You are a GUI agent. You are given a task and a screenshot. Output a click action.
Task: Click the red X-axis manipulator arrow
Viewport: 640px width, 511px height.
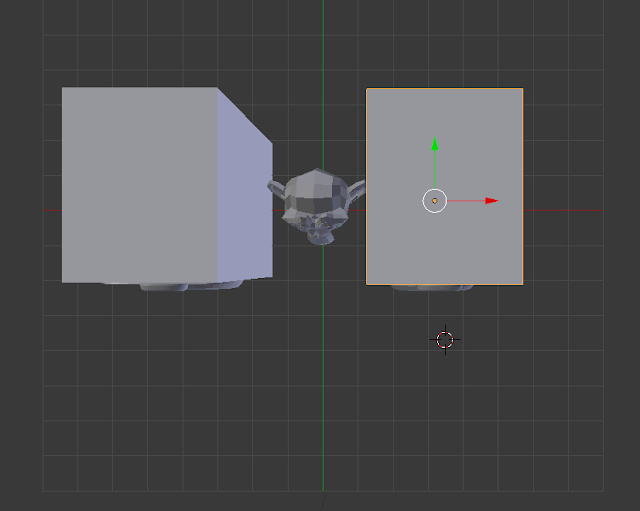491,201
